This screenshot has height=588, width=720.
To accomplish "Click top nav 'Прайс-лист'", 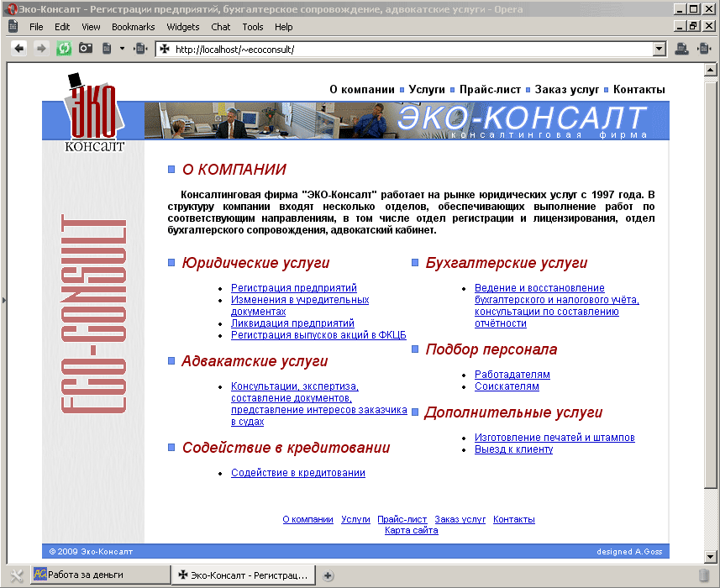I will click(490, 90).
